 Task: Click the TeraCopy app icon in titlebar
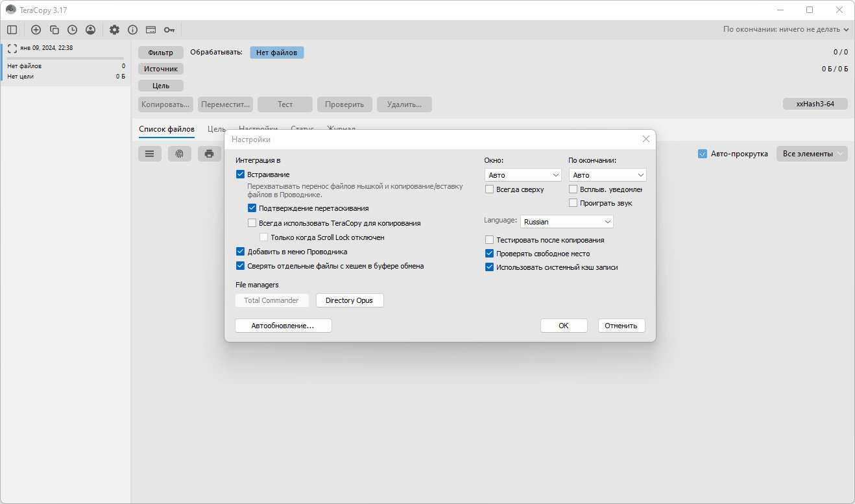[11, 10]
